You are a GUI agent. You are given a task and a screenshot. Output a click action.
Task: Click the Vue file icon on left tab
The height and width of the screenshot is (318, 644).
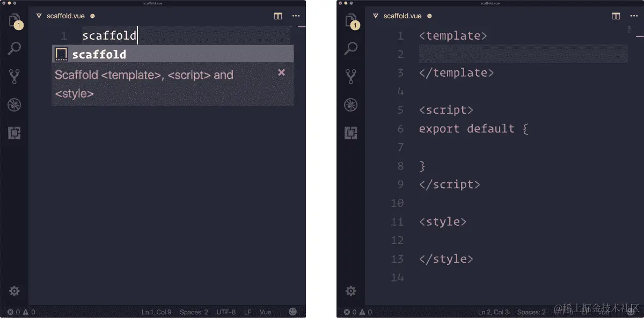point(39,16)
